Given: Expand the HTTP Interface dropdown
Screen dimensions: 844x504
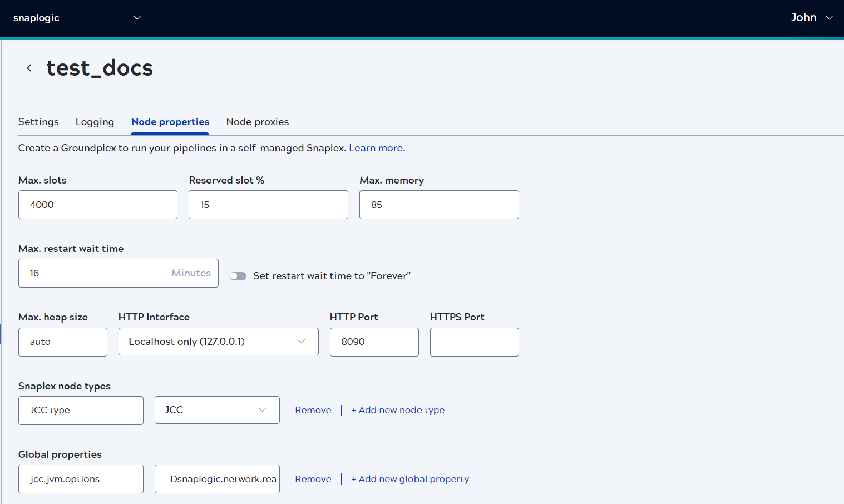Looking at the screenshot, I should (x=300, y=341).
